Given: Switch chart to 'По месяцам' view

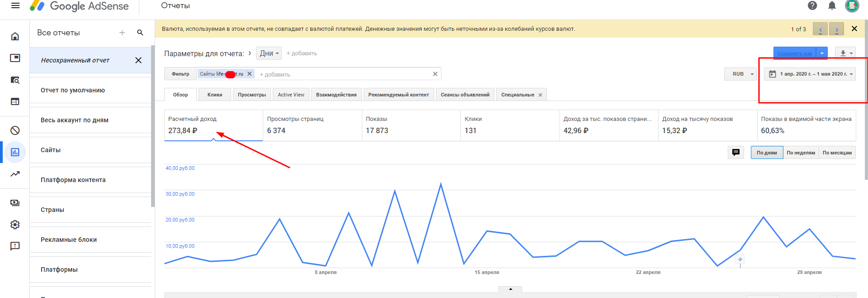Looking at the screenshot, I should [x=837, y=153].
